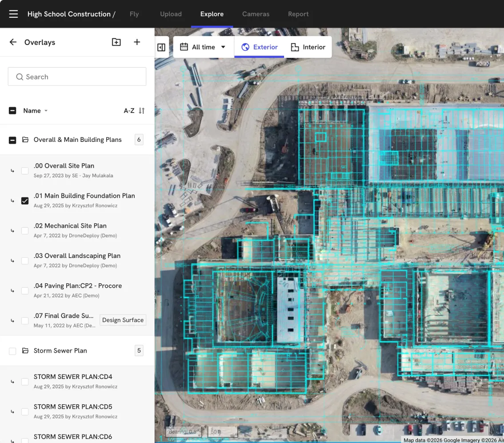
Task: Click the plus icon to add overlay
Action: [137, 42]
